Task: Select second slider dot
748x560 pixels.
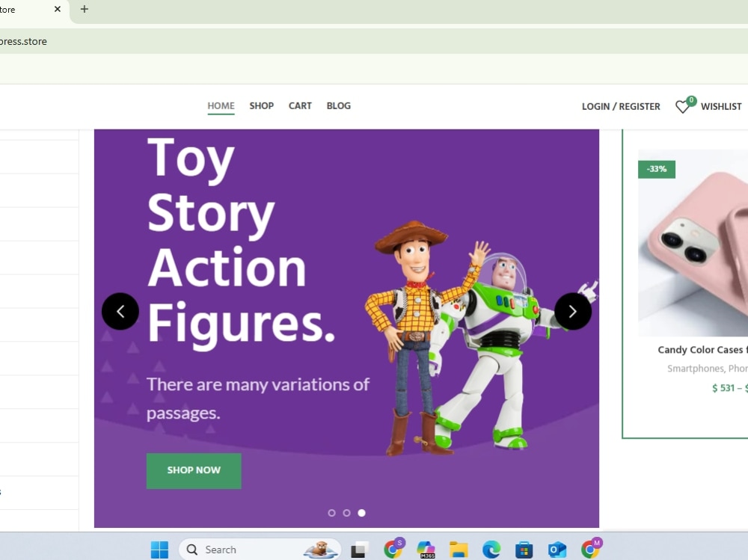Action: [347, 513]
